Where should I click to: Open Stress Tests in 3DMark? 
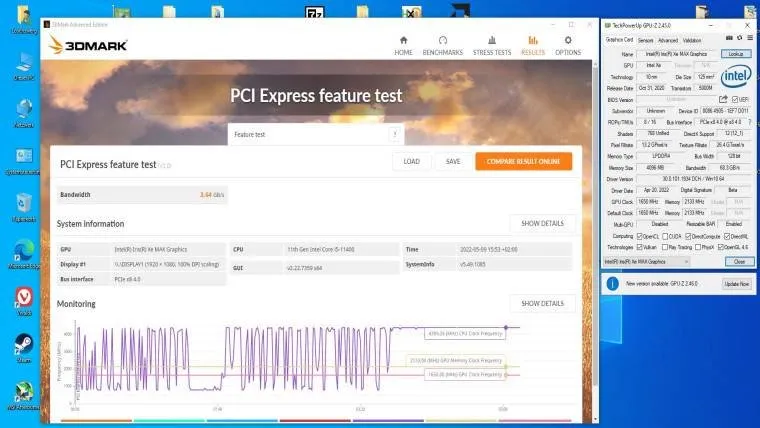coord(492,46)
